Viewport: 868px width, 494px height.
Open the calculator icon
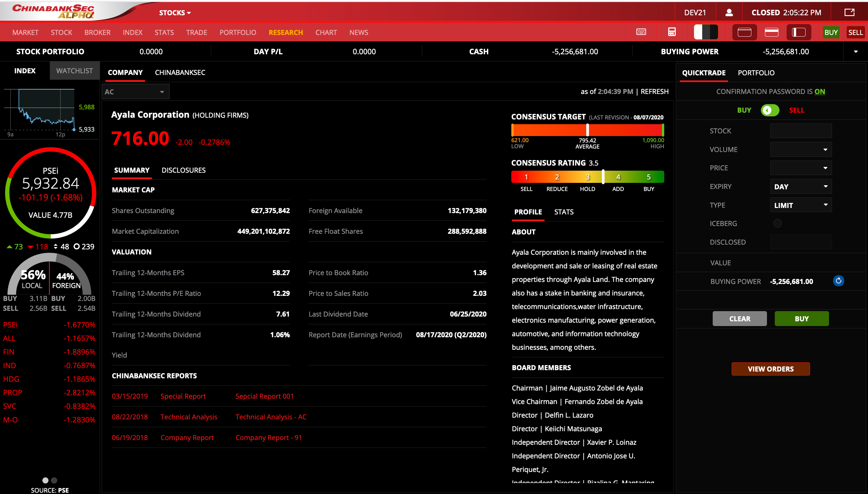coord(672,32)
